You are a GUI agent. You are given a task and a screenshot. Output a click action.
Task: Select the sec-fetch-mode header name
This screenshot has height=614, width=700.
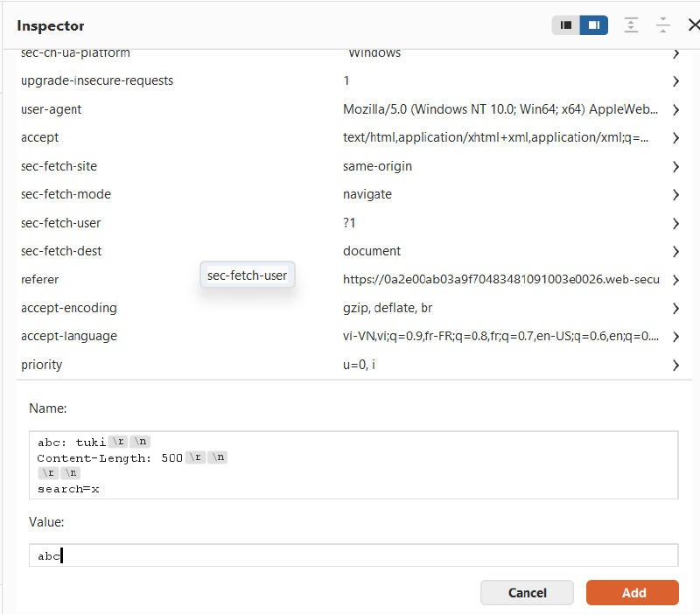[66, 194]
